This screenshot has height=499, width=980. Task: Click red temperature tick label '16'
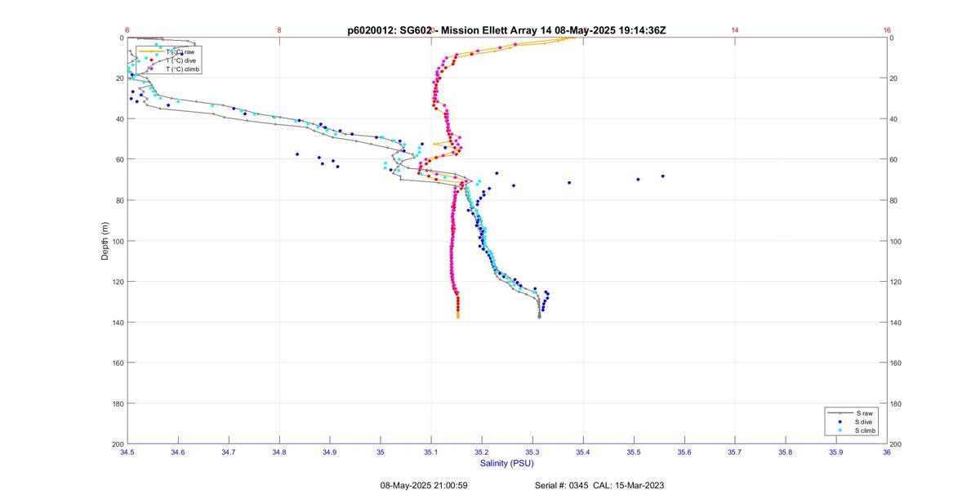[x=887, y=30]
